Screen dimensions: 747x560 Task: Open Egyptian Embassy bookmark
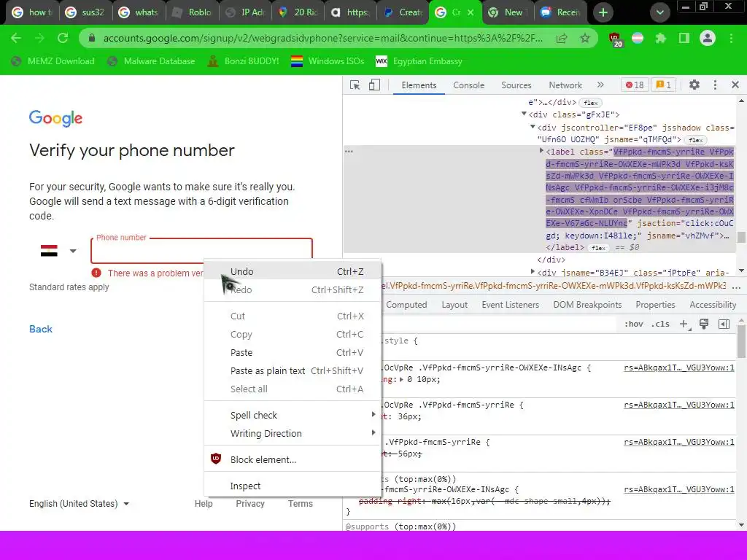(419, 61)
